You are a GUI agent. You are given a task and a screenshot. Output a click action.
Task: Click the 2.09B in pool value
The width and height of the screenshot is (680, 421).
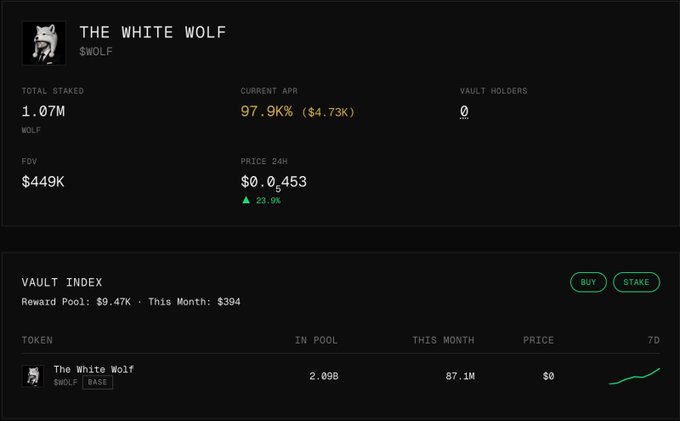click(324, 376)
